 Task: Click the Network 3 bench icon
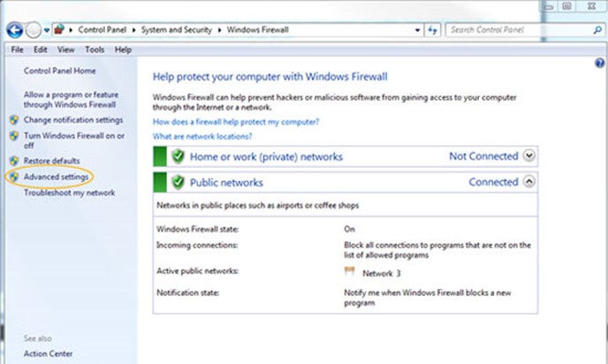349,271
